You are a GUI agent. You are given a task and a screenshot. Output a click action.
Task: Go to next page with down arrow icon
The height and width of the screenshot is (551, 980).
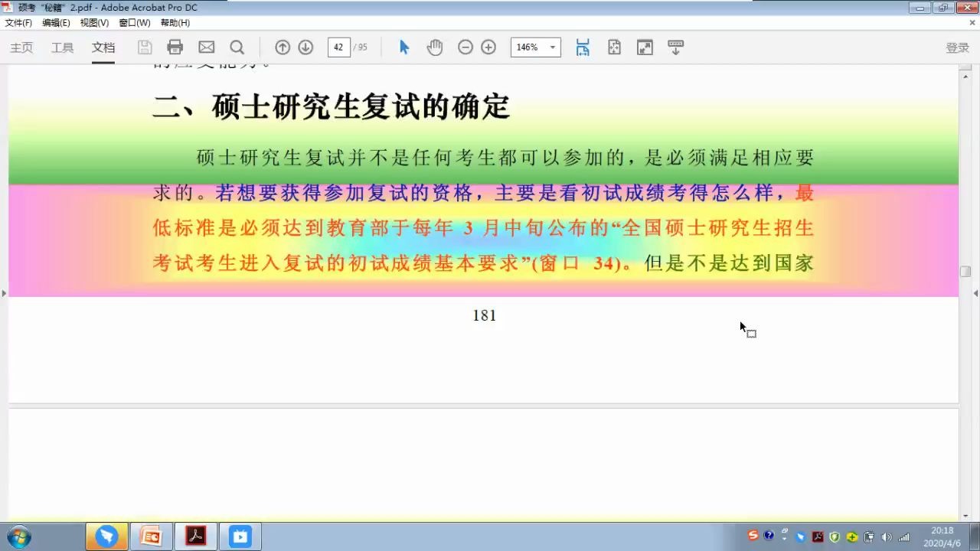(x=305, y=47)
